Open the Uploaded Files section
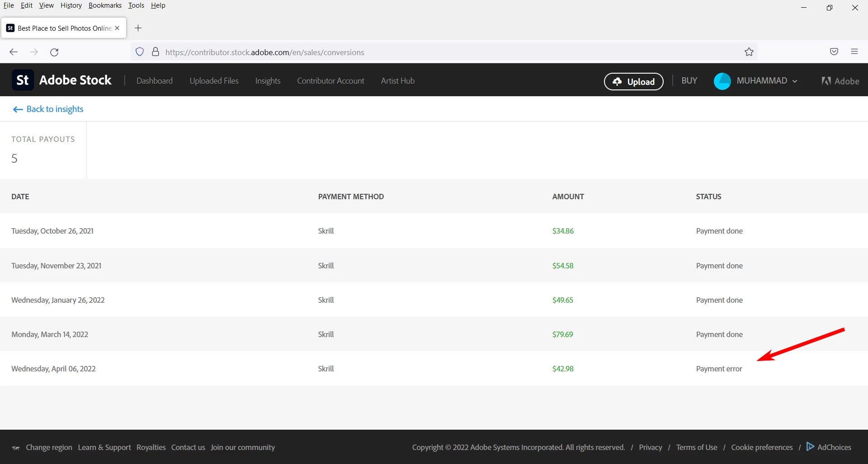 (x=214, y=81)
